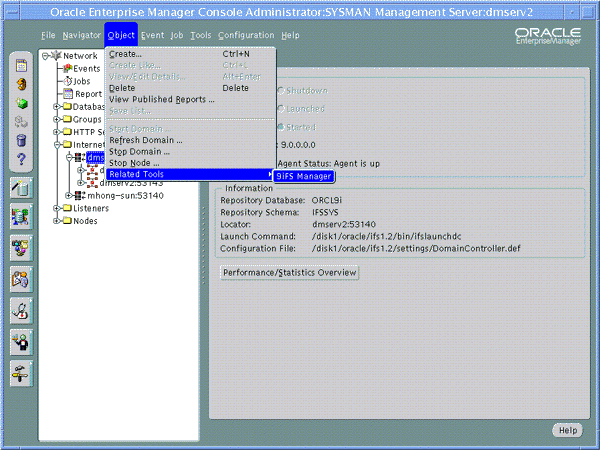Screen dimensions: 600x450
Task: Collapse the Internet File System folder node
Action: pos(57,145)
